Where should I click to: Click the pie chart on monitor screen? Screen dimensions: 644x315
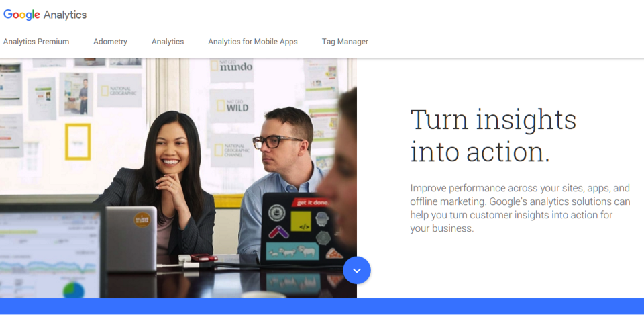point(74,290)
